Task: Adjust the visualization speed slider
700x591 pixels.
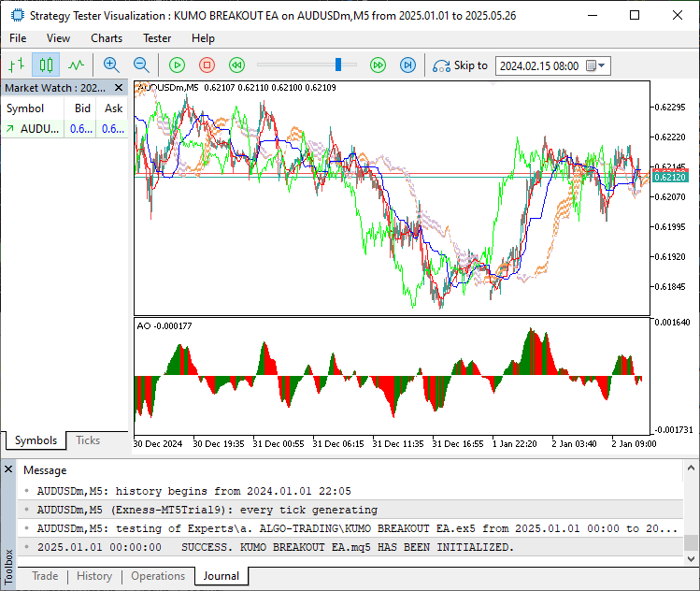Action: pos(339,65)
